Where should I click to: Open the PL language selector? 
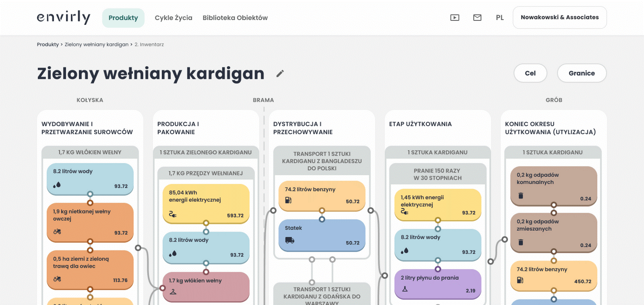tap(500, 18)
